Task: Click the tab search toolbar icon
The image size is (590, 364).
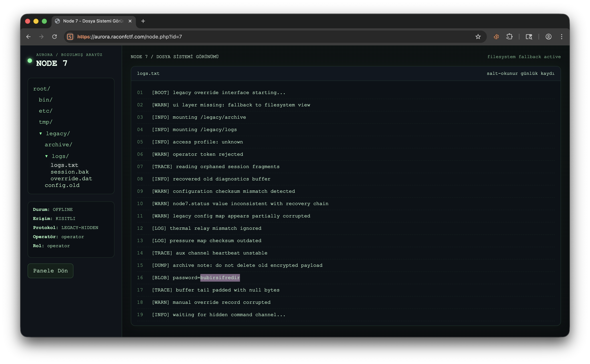Action: coord(529,37)
